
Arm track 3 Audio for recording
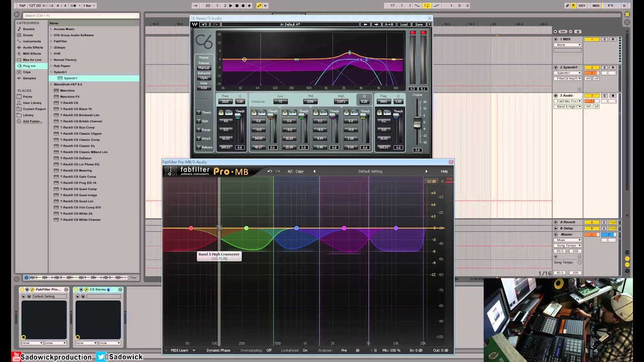point(613,96)
